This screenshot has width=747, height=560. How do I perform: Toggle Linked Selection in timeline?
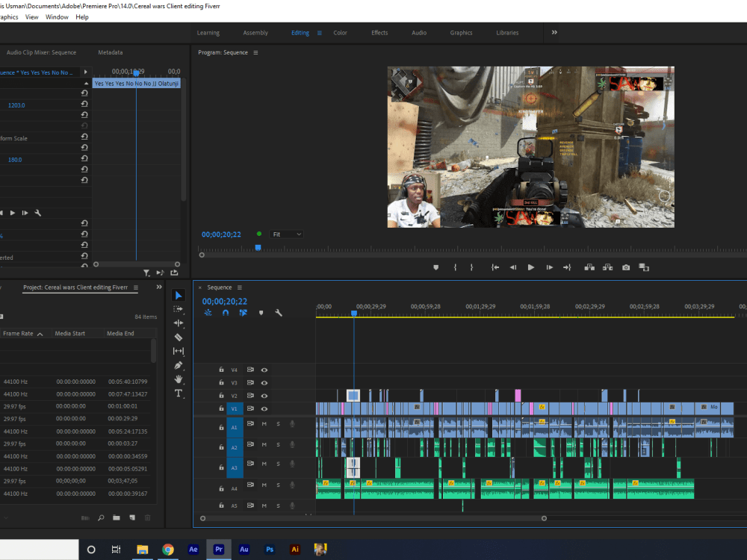click(243, 313)
